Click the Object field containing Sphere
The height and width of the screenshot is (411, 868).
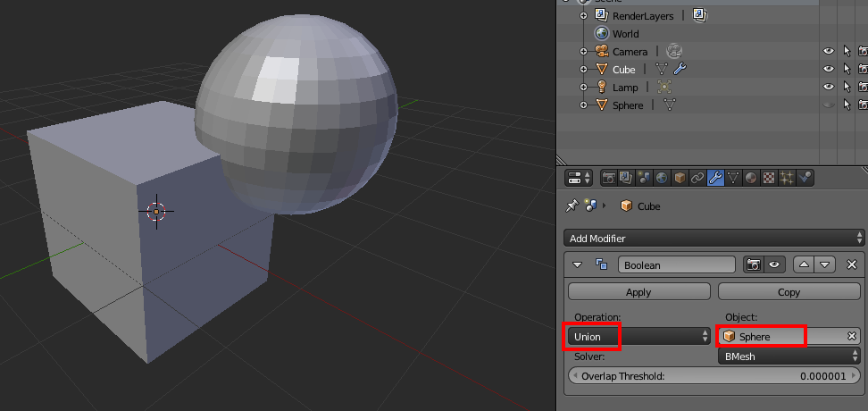pos(789,336)
